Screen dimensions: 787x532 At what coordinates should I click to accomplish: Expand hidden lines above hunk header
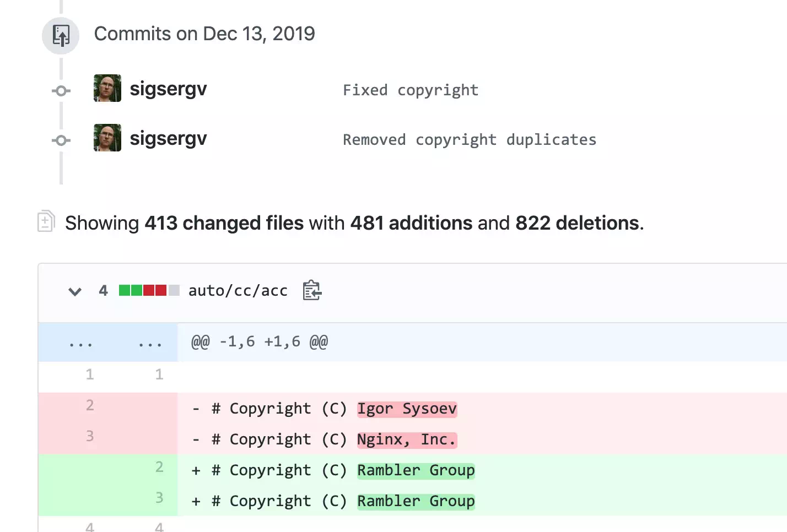[81, 343]
